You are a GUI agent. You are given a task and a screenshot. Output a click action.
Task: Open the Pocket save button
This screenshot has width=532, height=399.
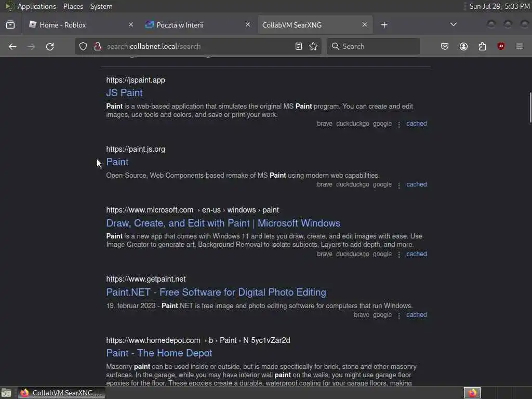click(445, 46)
